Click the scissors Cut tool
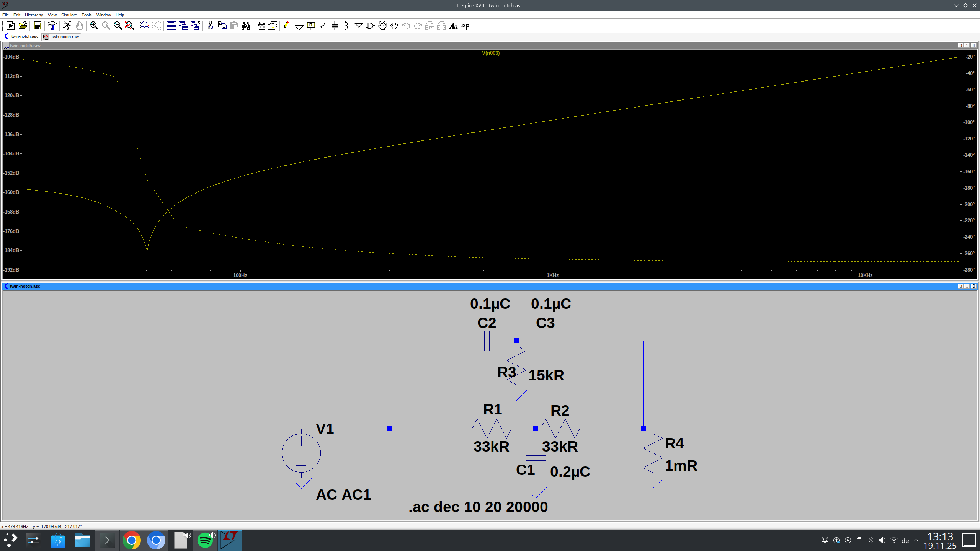980x551 pixels. click(210, 26)
